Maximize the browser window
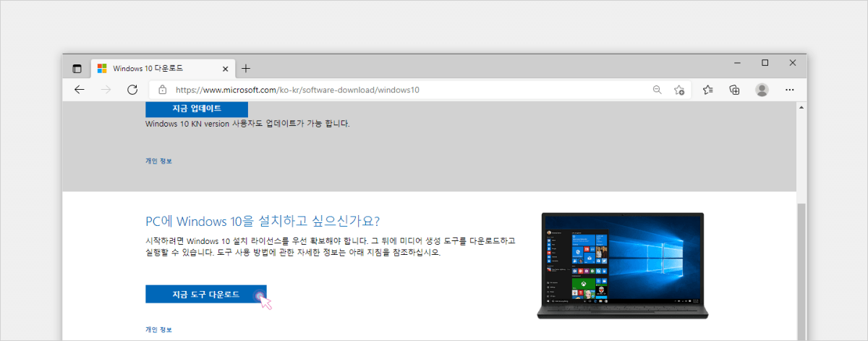This screenshot has height=341, width=868. (x=765, y=63)
